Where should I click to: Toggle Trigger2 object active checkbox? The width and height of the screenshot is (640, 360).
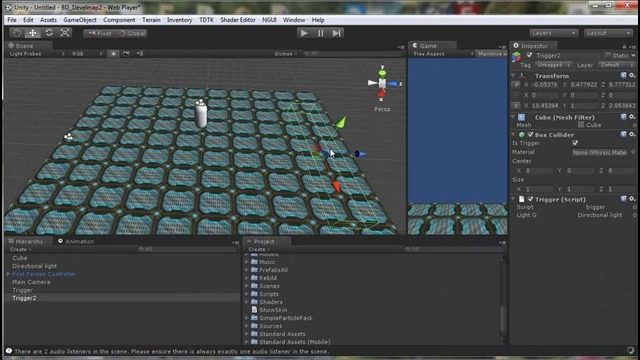pyautogui.click(x=529, y=55)
